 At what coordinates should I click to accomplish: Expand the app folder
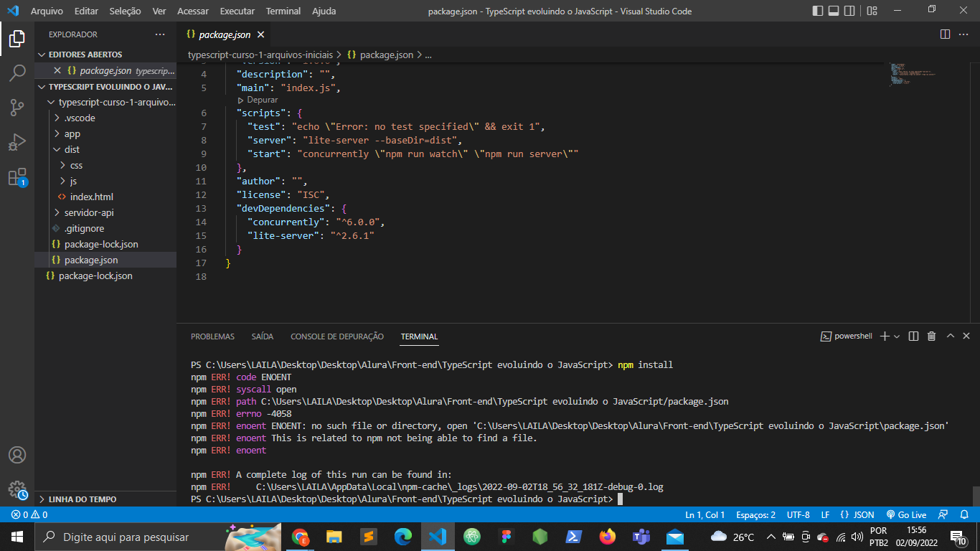coord(106,133)
